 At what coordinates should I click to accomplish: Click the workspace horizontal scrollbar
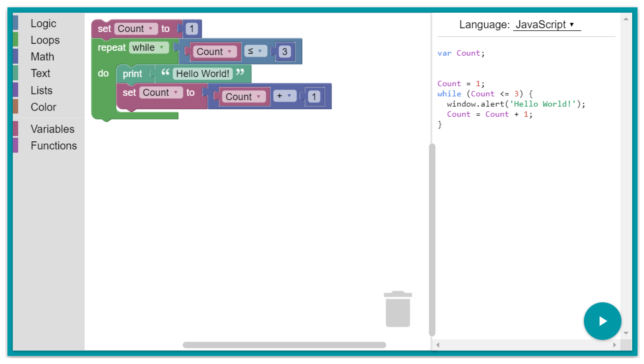pos(284,345)
